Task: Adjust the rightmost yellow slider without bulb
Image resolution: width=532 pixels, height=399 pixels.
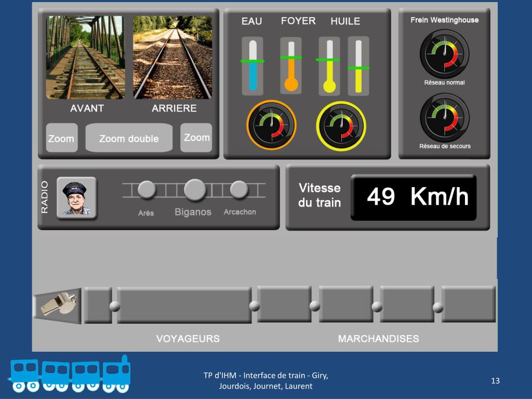Action: click(358, 66)
